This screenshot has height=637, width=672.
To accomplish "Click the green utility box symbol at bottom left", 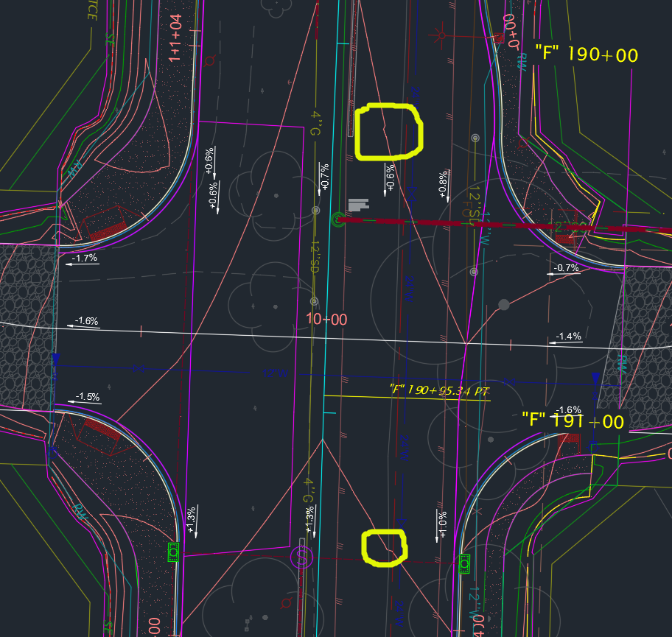I will 173,552.
